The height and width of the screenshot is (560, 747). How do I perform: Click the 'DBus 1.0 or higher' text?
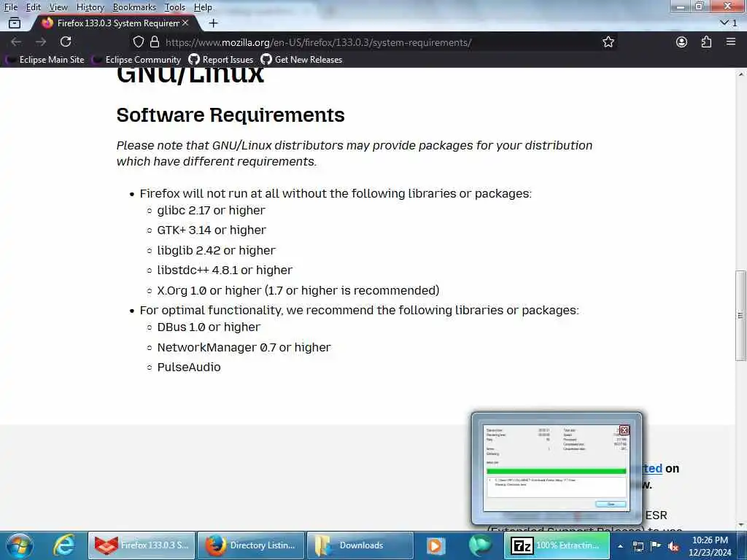(209, 327)
